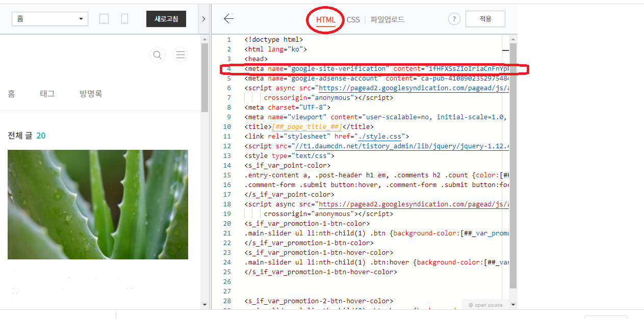Open hamburger menu in blog preview
This screenshot has width=644, height=319.
pyautogui.click(x=180, y=55)
